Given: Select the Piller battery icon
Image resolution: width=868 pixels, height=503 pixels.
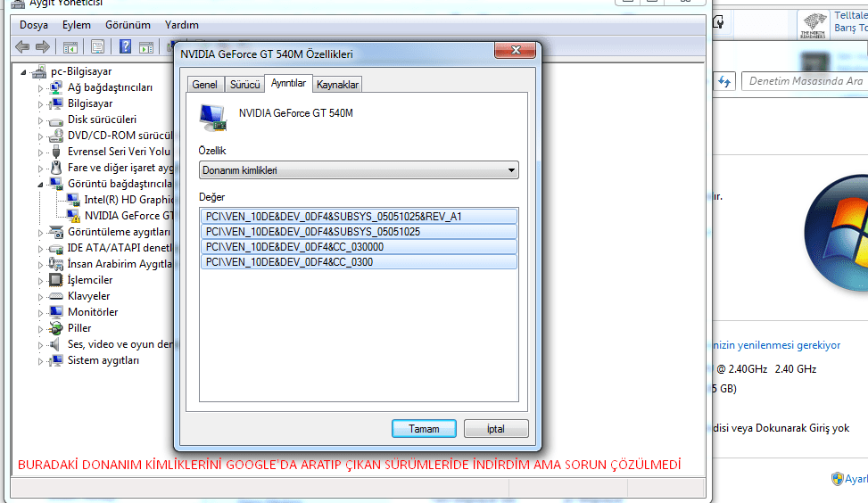Looking at the screenshot, I should pyautogui.click(x=55, y=328).
